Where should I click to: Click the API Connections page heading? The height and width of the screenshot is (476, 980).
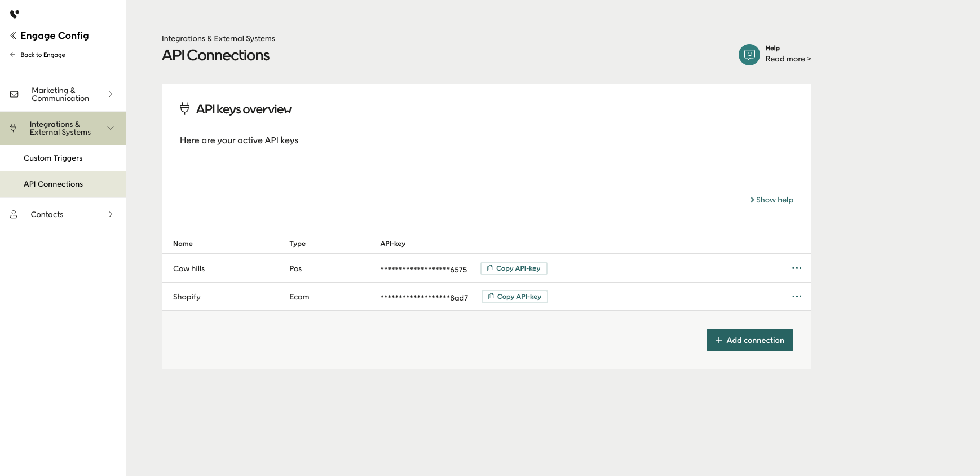pyautogui.click(x=215, y=55)
